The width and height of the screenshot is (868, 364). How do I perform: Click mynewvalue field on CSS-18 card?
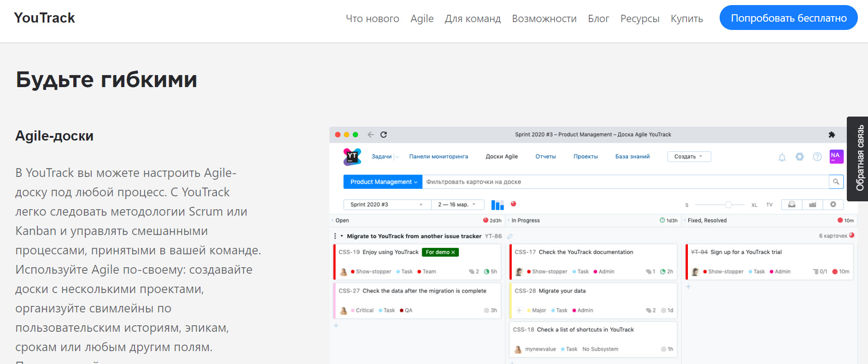click(x=540, y=349)
